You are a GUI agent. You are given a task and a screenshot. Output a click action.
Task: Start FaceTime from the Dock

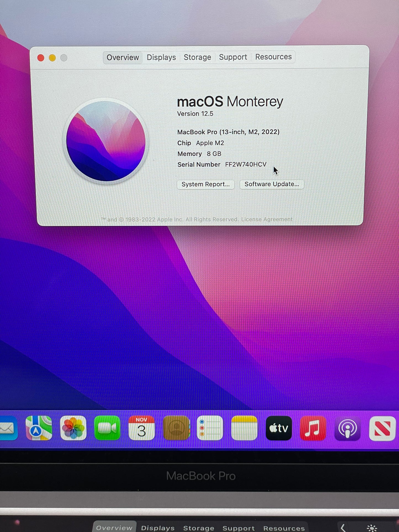(x=107, y=428)
